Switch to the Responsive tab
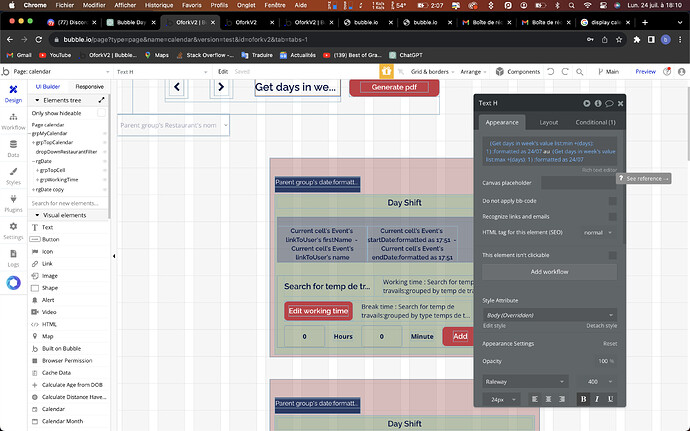Screen dimensions: 690x431 [x=89, y=87]
